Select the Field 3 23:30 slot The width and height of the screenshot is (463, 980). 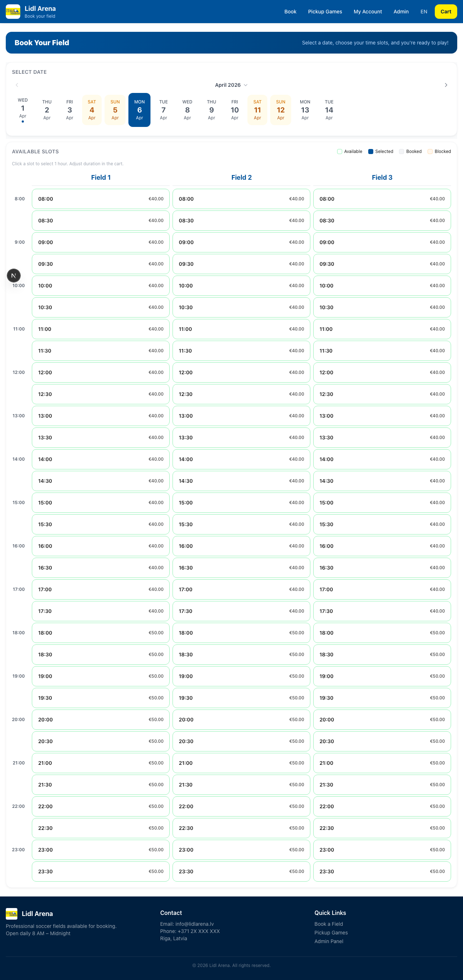coord(382,871)
